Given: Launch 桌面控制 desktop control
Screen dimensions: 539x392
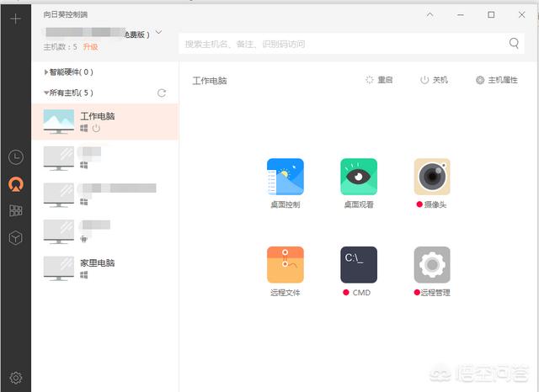Looking at the screenshot, I should (x=286, y=183).
